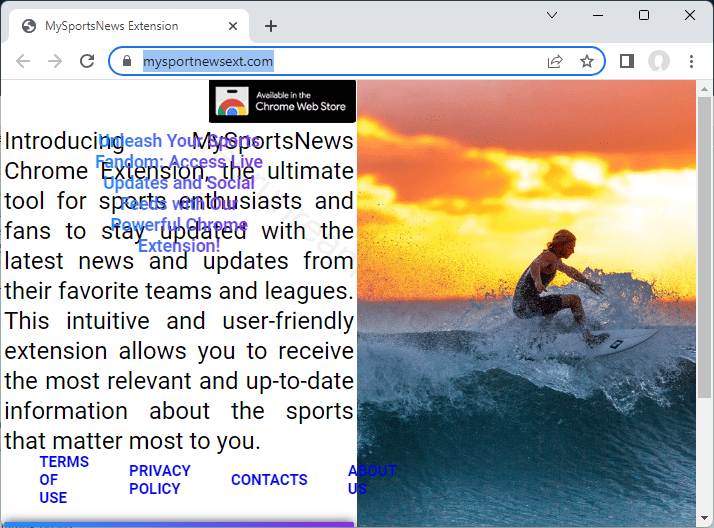Viewport: 714px width, 528px height.
Task: Open a new tab with the plus button
Action: coord(271,26)
